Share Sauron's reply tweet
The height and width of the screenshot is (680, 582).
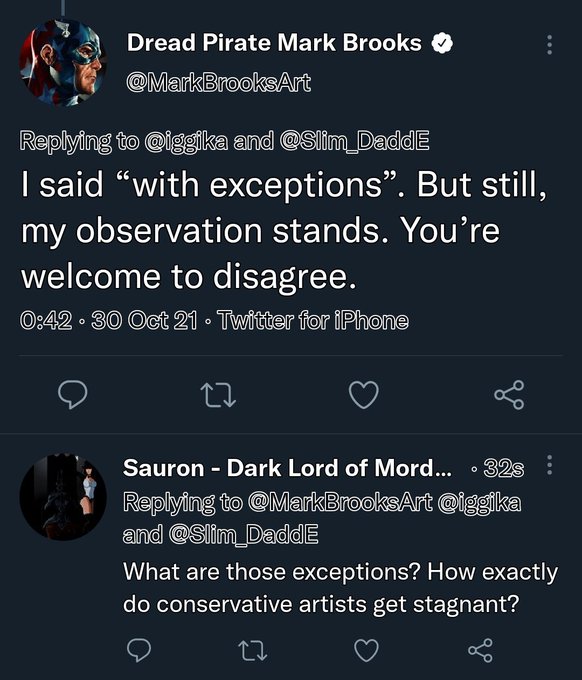[x=481, y=650]
